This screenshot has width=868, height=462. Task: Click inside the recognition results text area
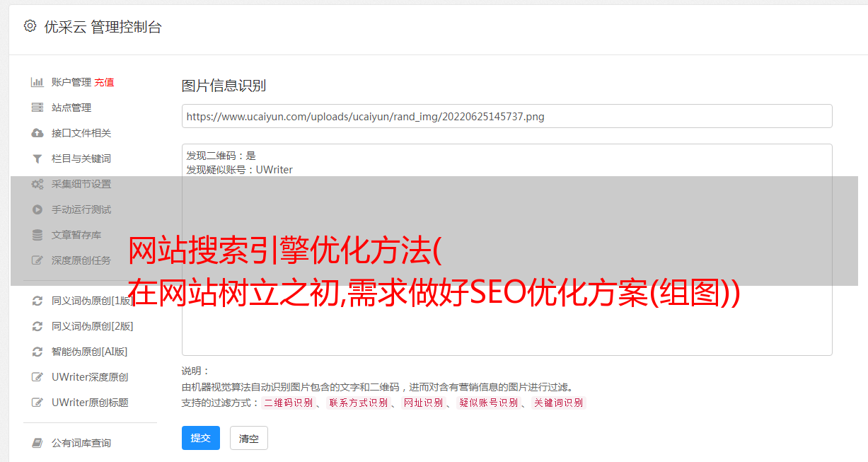(x=507, y=249)
